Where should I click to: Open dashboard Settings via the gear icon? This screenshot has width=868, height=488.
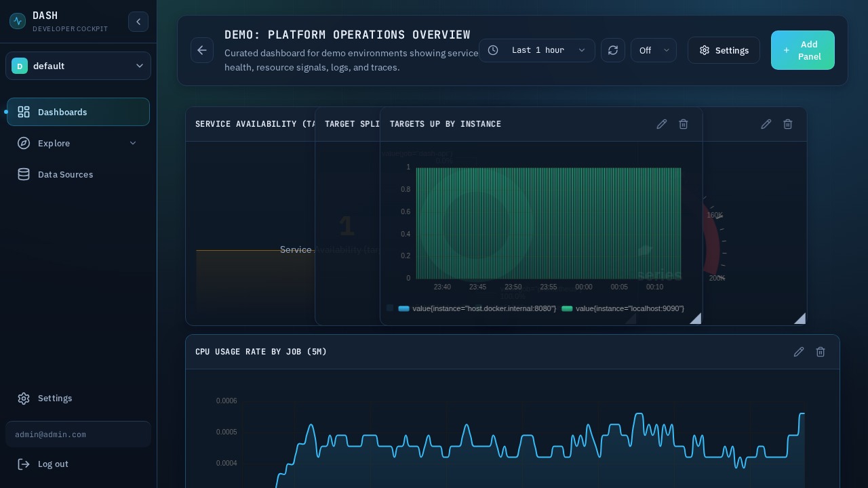(724, 50)
